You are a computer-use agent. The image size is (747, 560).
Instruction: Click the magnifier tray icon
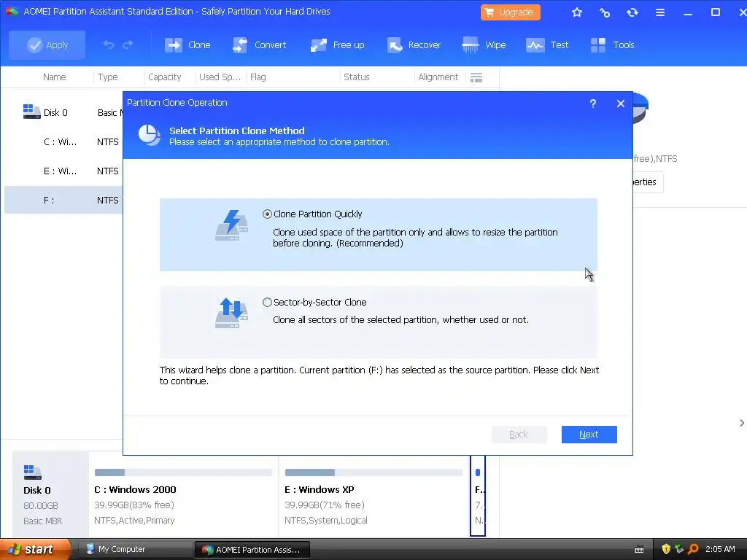(x=693, y=550)
